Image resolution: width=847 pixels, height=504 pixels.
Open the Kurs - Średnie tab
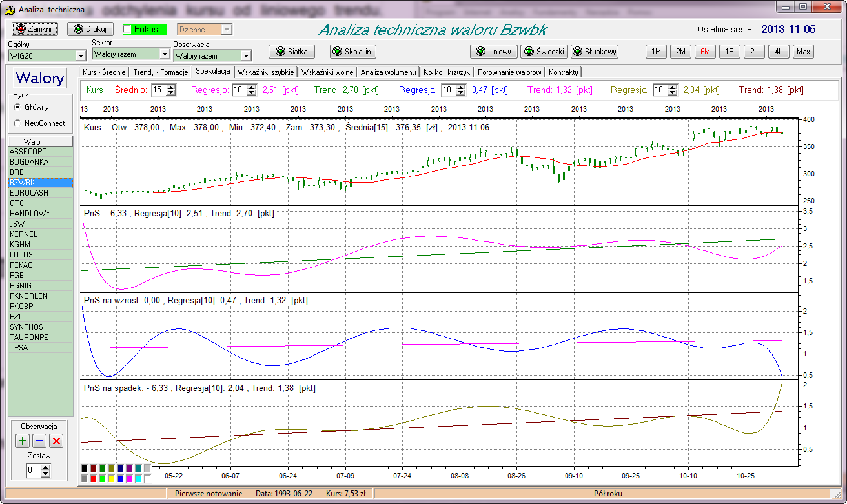[104, 72]
